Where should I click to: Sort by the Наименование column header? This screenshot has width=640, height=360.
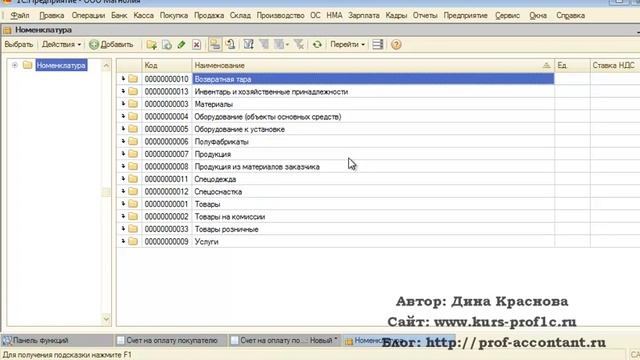pyautogui.click(x=373, y=65)
